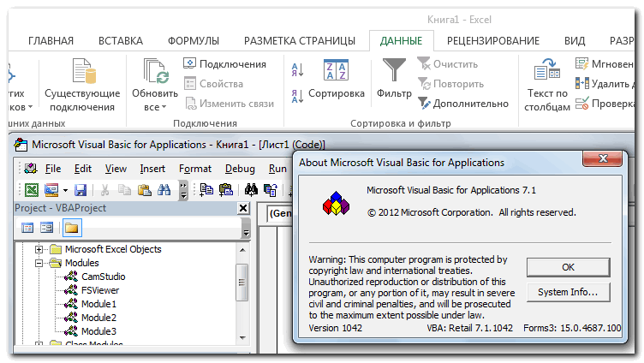Click VBA editor system menu icon
This screenshot has height=363, width=644.
pos(21,145)
